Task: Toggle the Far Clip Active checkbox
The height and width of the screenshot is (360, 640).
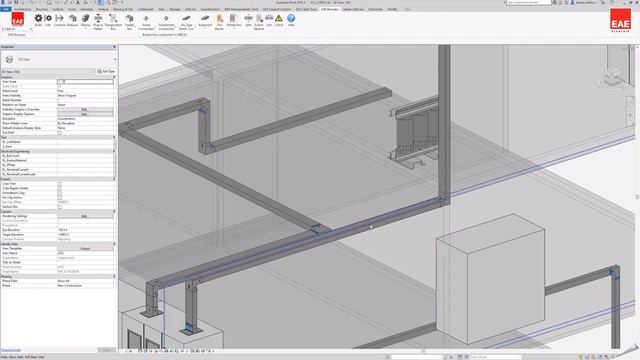Action: click(x=60, y=198)
